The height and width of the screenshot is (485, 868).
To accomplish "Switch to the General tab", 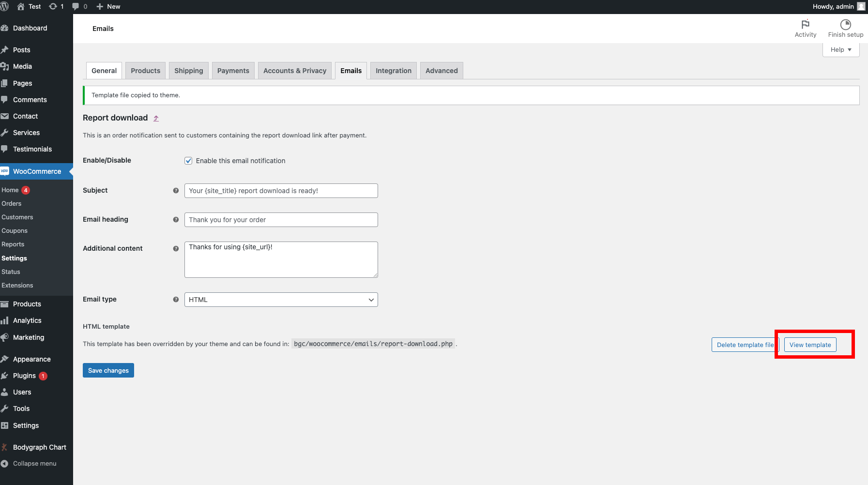I will pos(104,71).
